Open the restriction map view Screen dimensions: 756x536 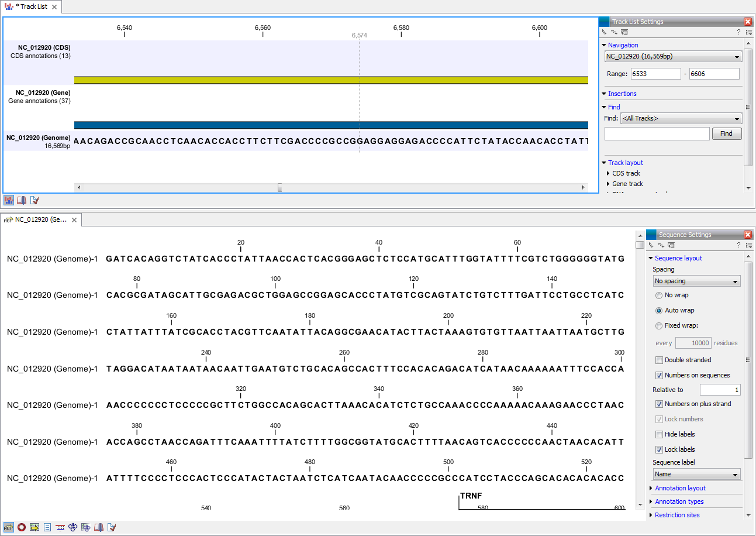click(60, 527)
